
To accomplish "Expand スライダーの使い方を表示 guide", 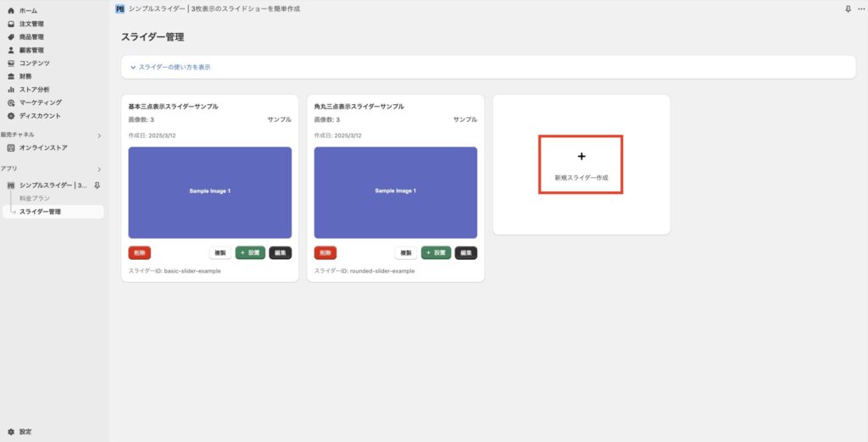I will point(170,68).
